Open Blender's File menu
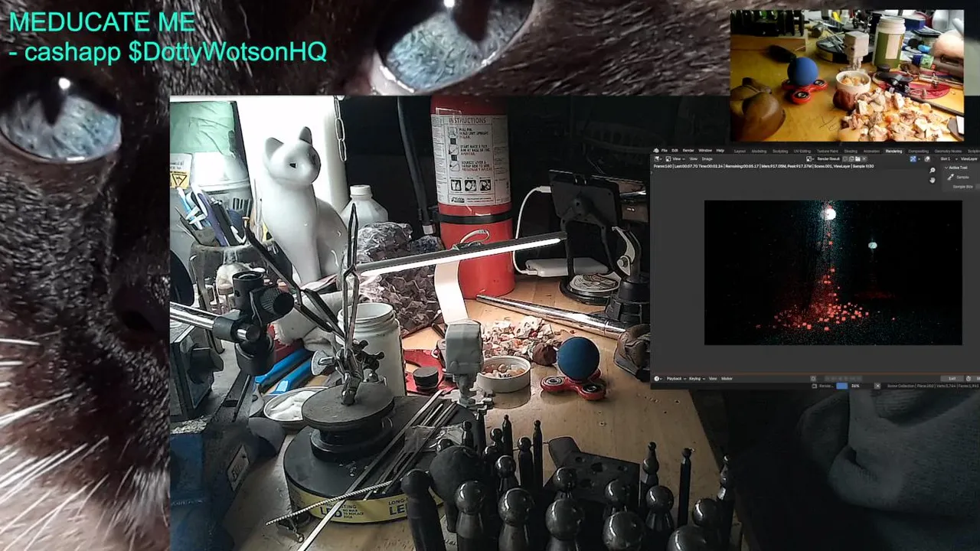This screenshot has height=551, width=980. 665,151
